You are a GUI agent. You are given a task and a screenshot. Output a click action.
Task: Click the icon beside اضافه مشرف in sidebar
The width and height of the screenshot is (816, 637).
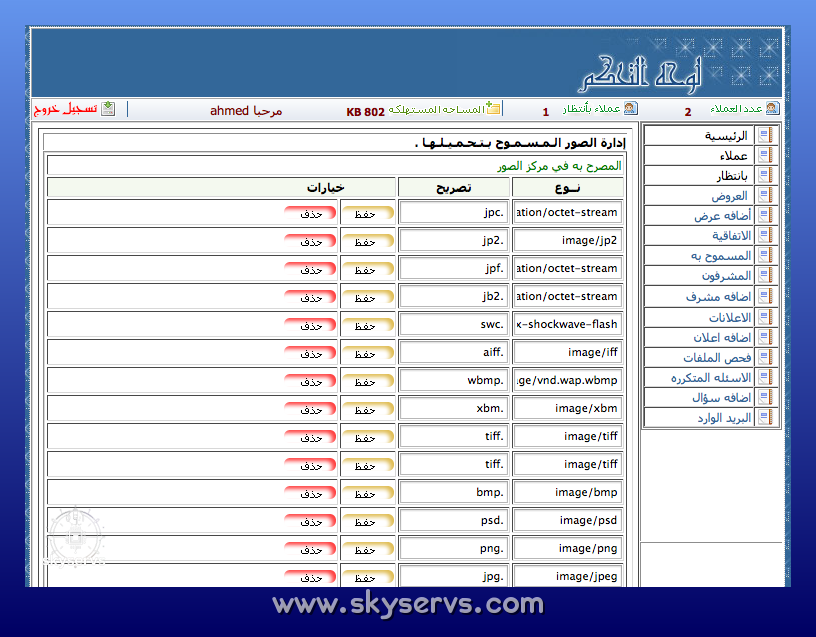[x=765, y=297]
